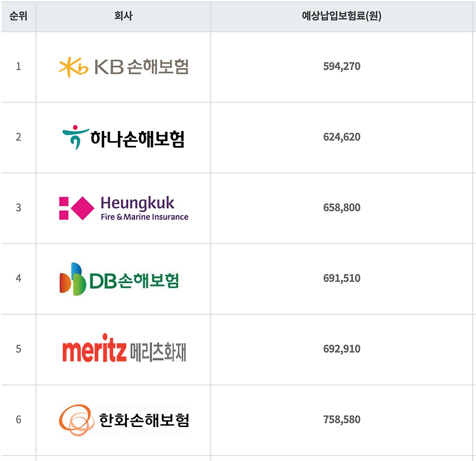Screen dimensions: 476x461
Task: Select the premium value 692,910
Action: [342, 349]
